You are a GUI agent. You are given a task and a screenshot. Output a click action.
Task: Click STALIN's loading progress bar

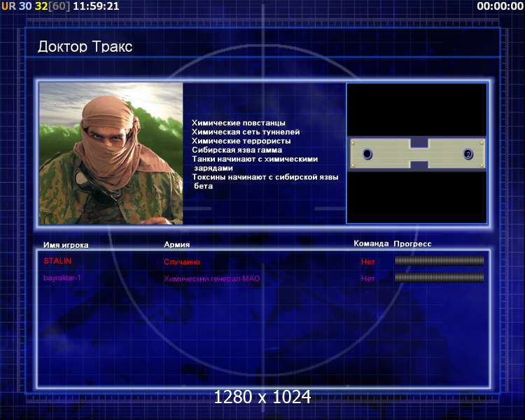(x=440, y=261)
